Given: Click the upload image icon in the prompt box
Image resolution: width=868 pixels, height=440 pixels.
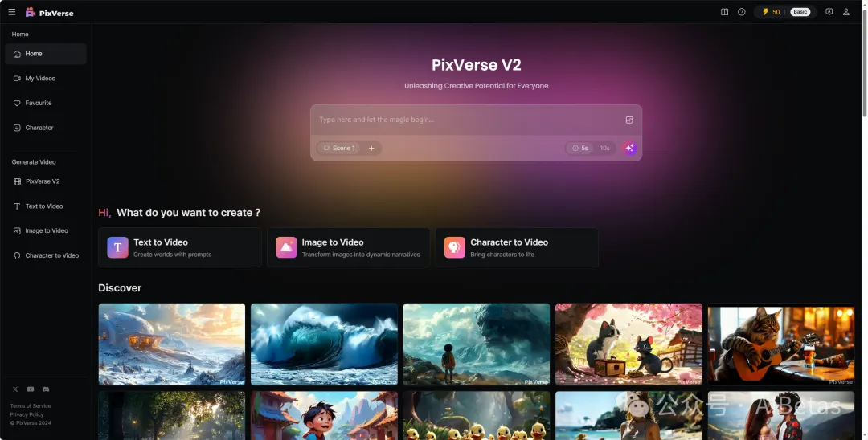Looking at the screenshot, I should pos(629,120).
